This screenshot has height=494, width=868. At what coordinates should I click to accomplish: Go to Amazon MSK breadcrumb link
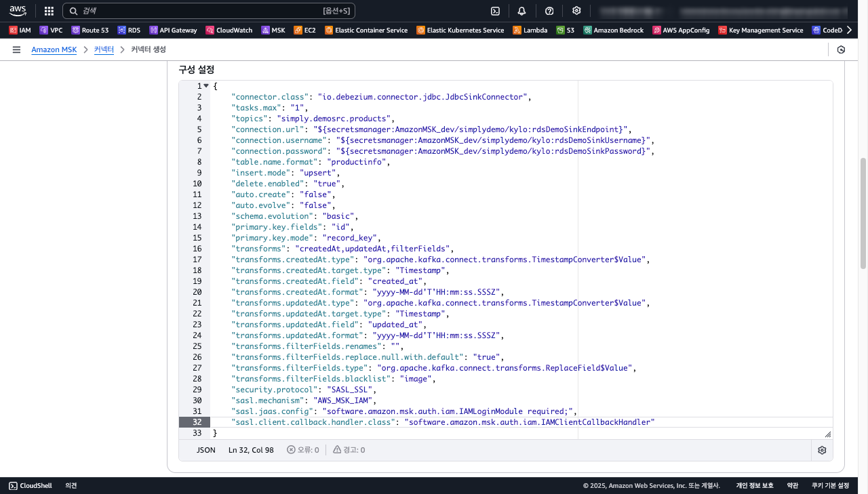[54, 49]
